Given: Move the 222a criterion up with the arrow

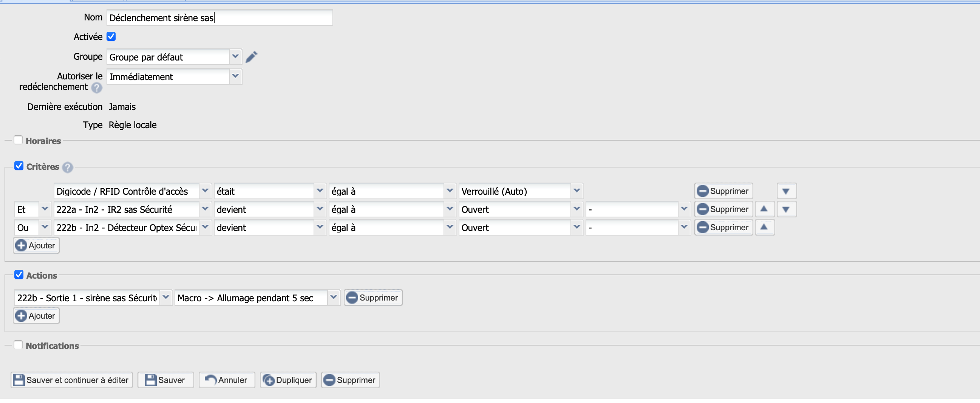Looking at the screenshot, I should click(x=764, y=209).
